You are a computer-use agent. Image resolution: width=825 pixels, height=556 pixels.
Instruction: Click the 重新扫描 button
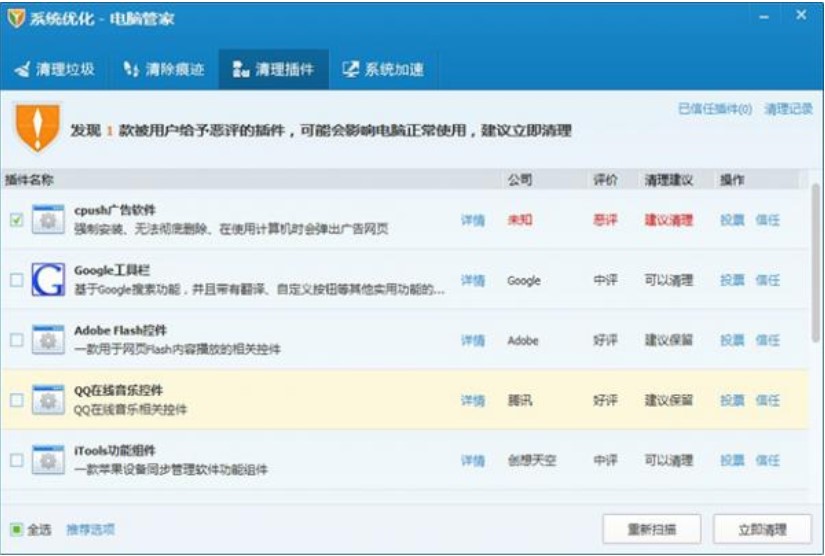click(x=652, y=529)
